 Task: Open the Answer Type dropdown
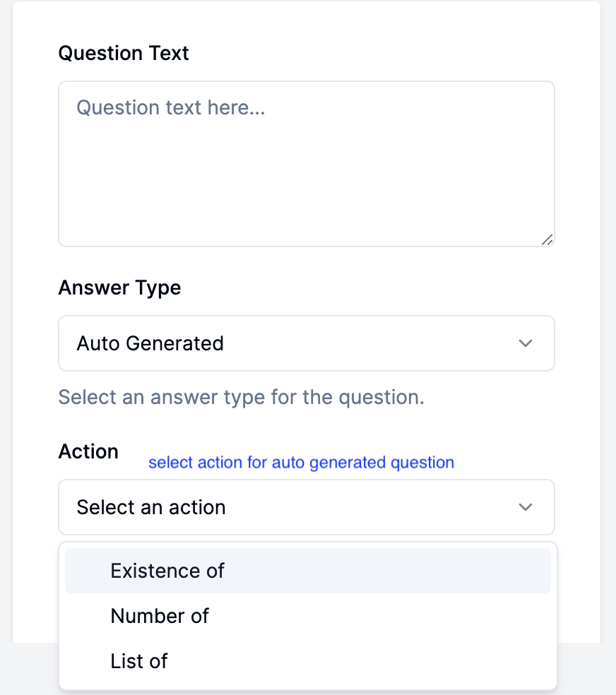click(306, 343)
